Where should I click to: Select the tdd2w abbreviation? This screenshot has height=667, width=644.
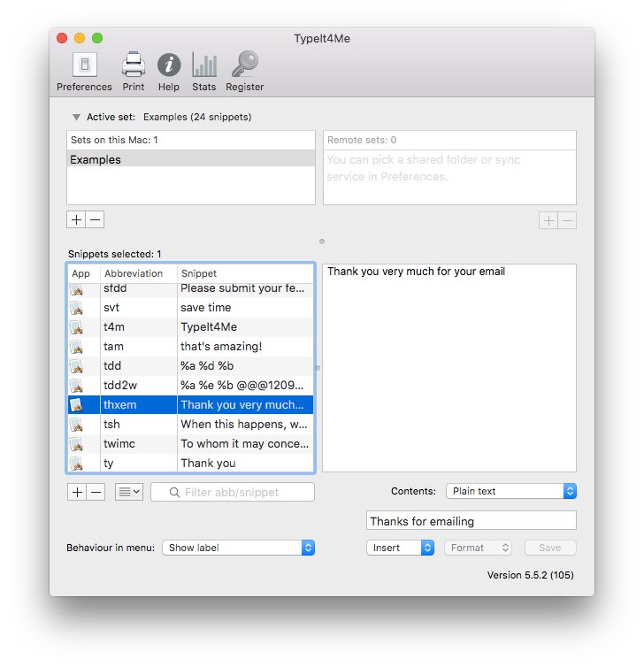tap(120, 386)
